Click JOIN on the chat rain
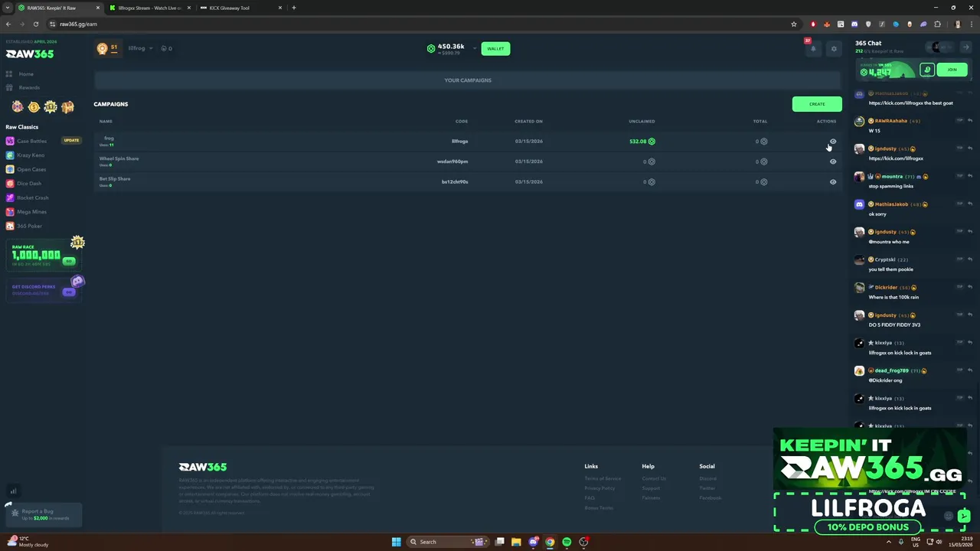Image resolution: width=980 pixels, height=551 pixels. click(952, 70)
